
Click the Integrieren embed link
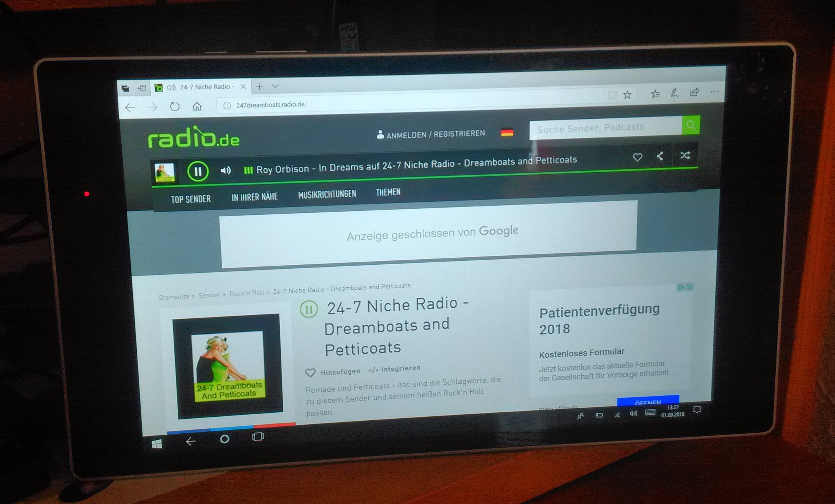[394, 369]
